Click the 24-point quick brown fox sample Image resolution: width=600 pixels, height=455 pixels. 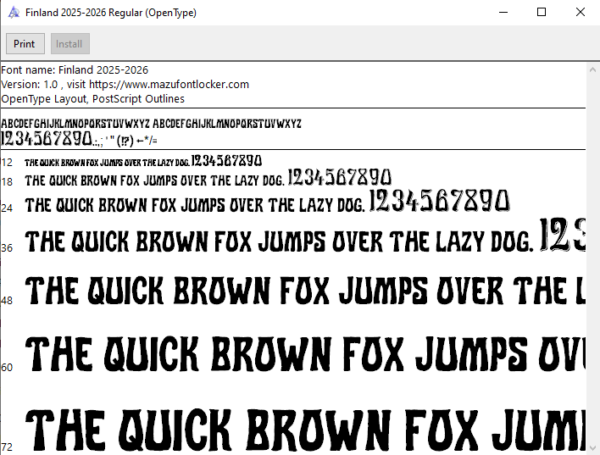coord(267,202)
